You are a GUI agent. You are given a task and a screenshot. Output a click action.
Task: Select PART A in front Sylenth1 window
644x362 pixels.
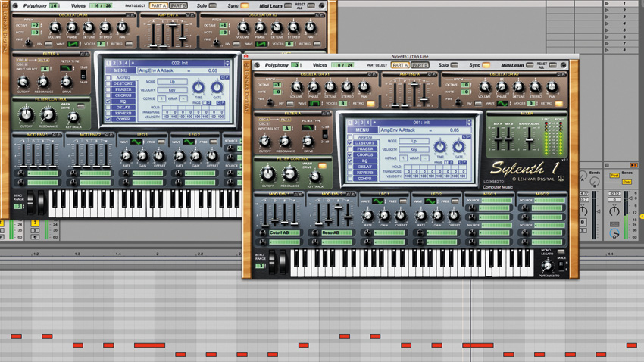point(399,65)
